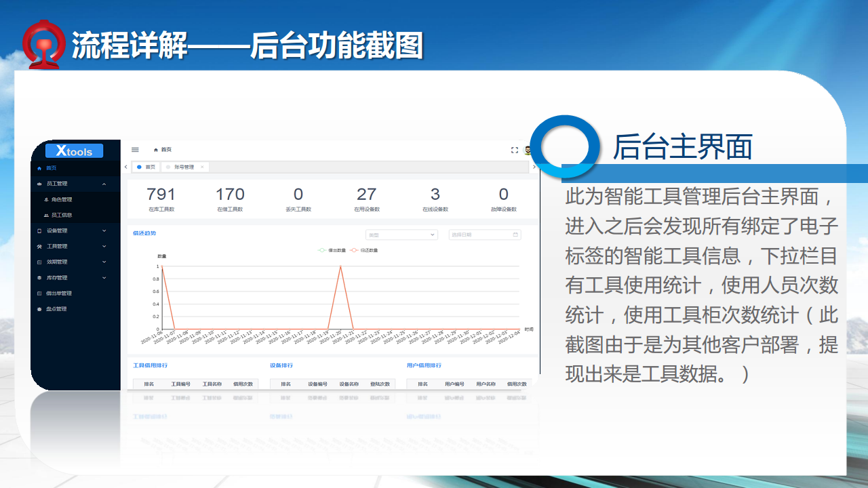Click the 工具编号 column header
This screenshot has width=868, height=488.
pyautogui.click(x=180, y=384)
